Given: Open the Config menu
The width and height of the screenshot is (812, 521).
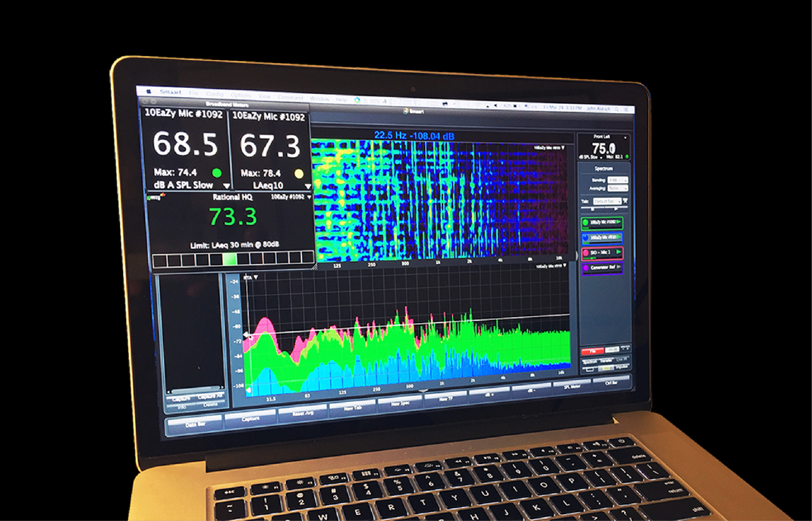Looking at the screenshot, I should [215, 94].
